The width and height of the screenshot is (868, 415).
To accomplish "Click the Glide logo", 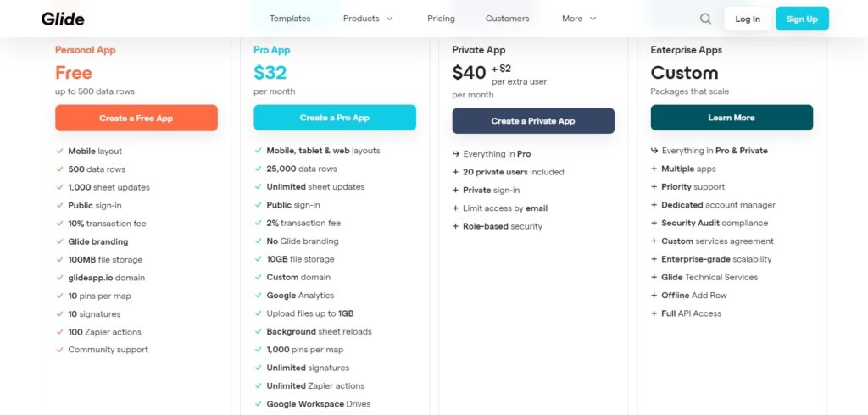I will (x=63, y=19).
